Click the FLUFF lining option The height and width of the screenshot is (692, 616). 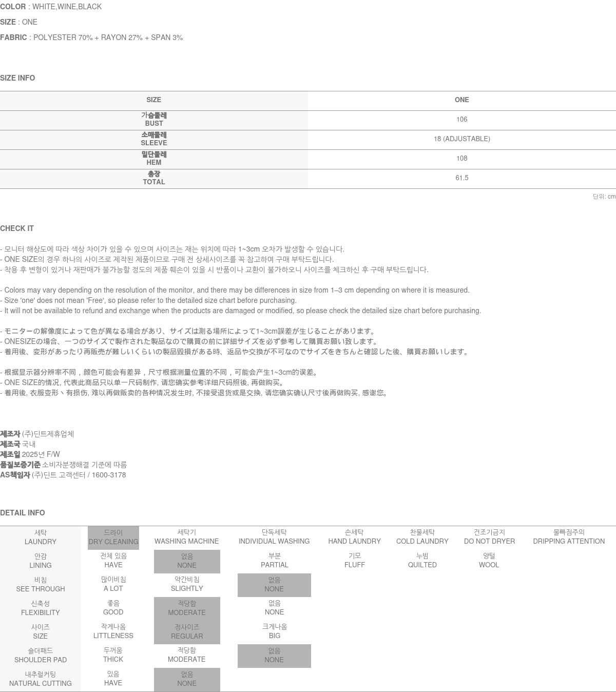coord(354,561)
